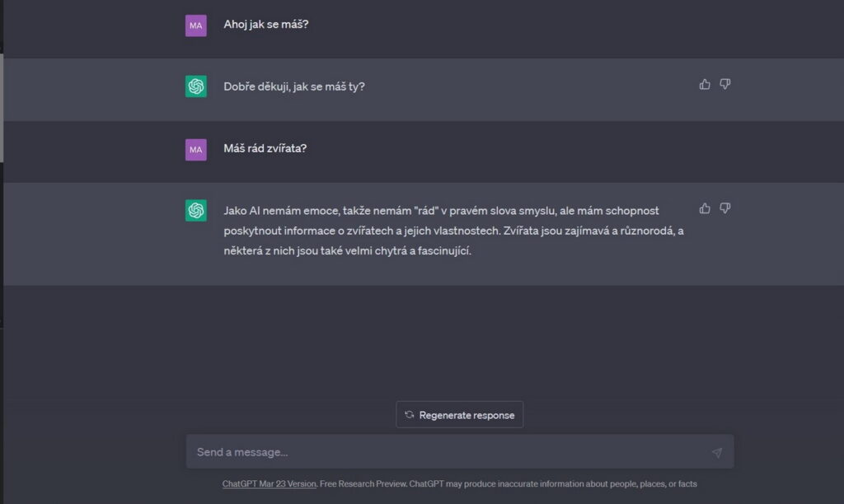Viewport: 844px width, 504px height.
Task: Like the "Dobře děkuji" reply with thumbs up
Action: 705,84
